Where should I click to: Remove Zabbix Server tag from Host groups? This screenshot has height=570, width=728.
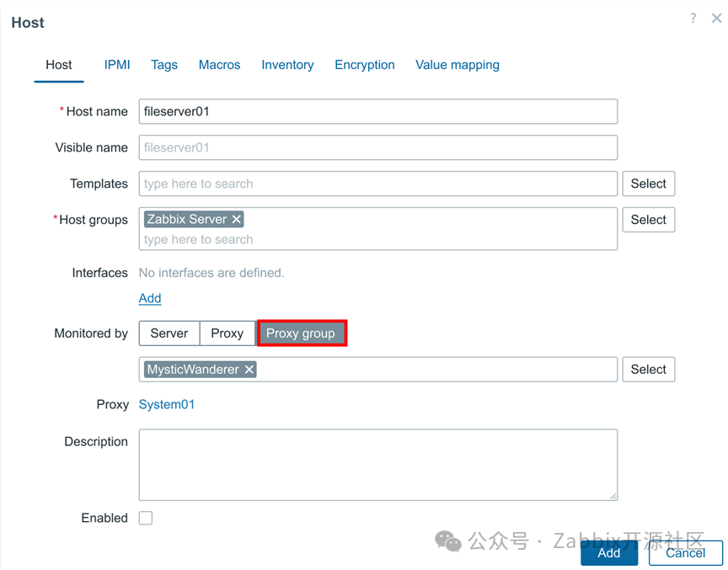(236, 220)
